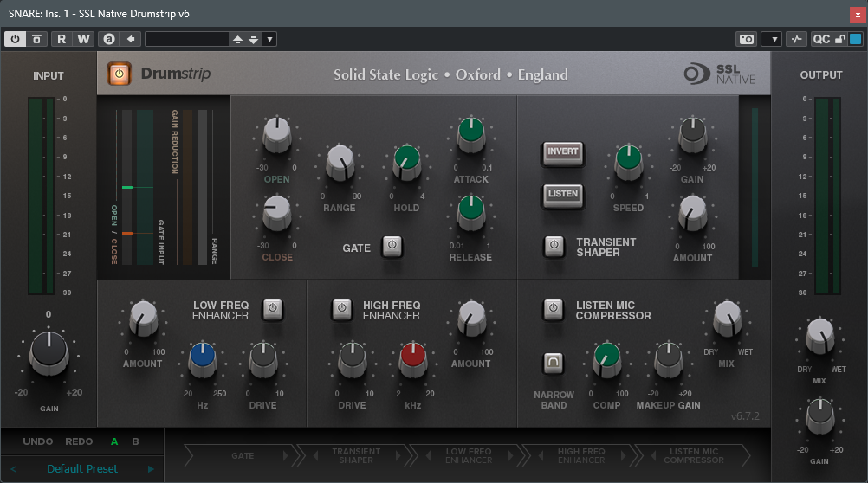Click the gate RANGE knob
Viewport: 868px width, 483px height.
tap(340, 162)
